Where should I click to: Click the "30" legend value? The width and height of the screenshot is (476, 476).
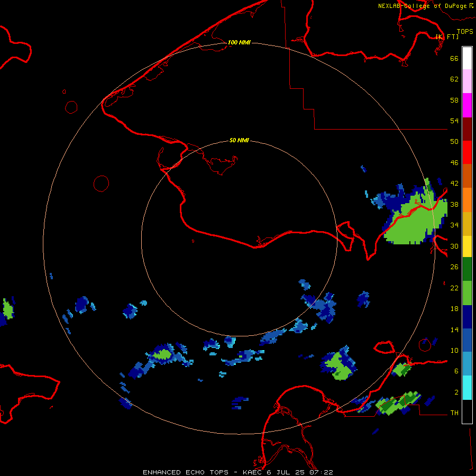tap(454, 246)
